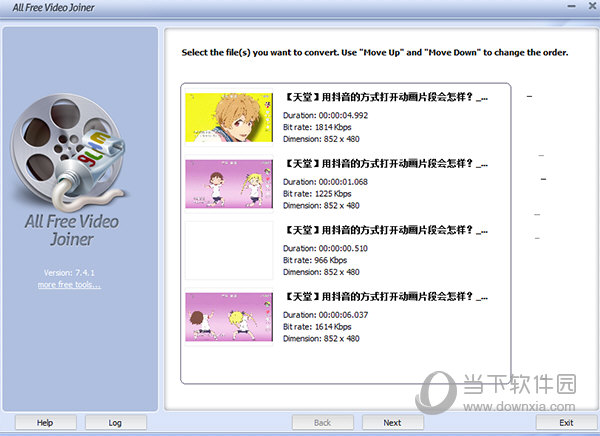Click the title of the 966 Kbps video
600x436 pixels.
pyautogui.click(x=386, y=230)
